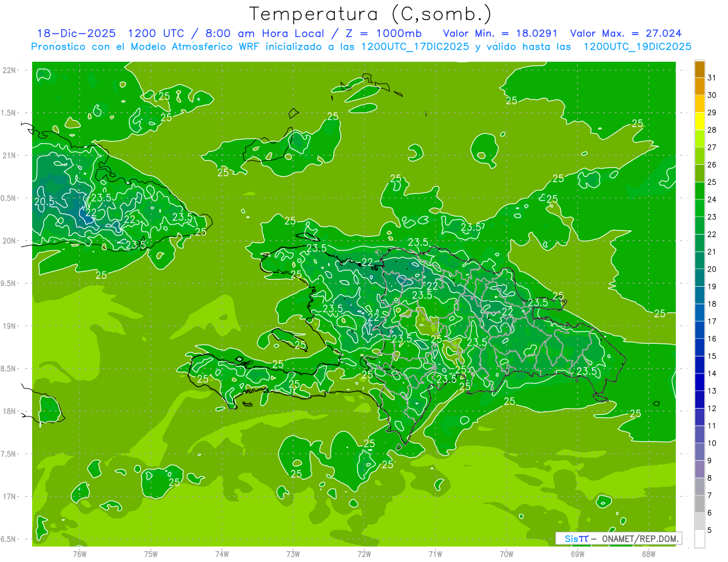
Task: Click the "1200UTC_17DIC2025" initialization time
Action: (x=415, y=47)
